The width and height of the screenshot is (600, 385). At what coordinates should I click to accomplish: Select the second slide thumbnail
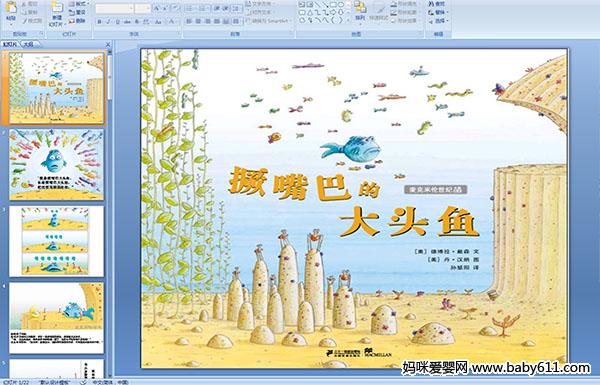tap(56, 164)
